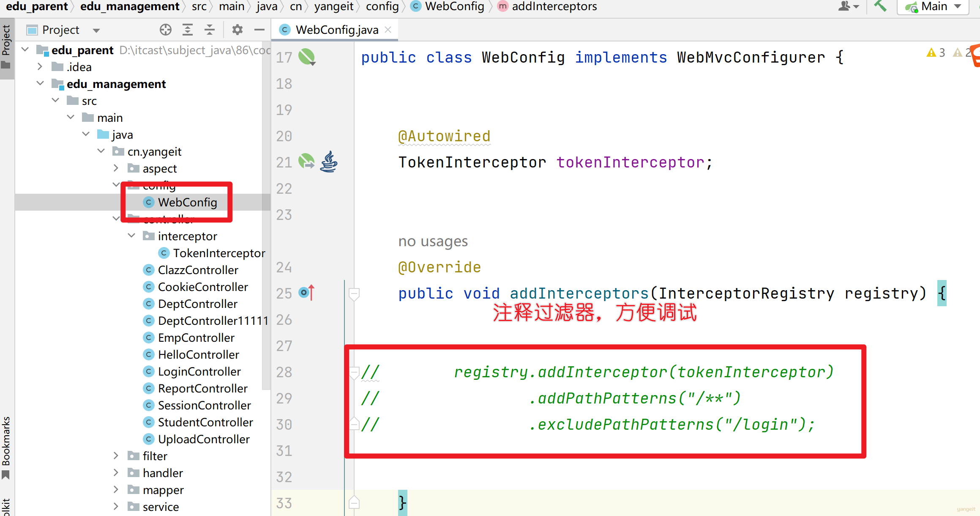Click the locate/select opened file target icon
Screen dimensions: 980x516
pyautogui.click(x=166, y=30)
